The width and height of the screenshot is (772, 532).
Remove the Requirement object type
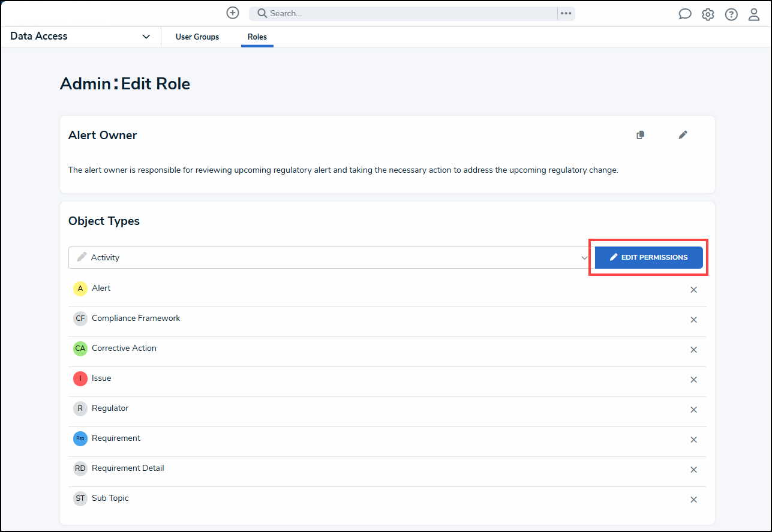tap(693, 440)
